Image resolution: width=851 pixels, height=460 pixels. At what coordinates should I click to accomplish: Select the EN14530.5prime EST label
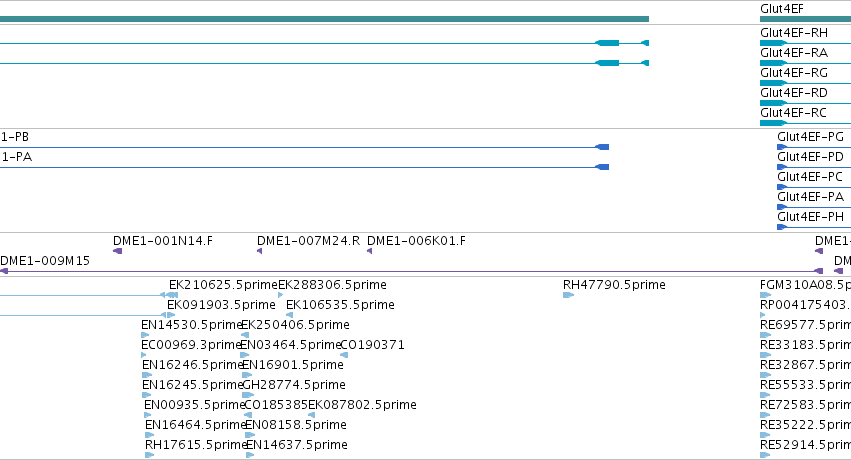[192, 325]
